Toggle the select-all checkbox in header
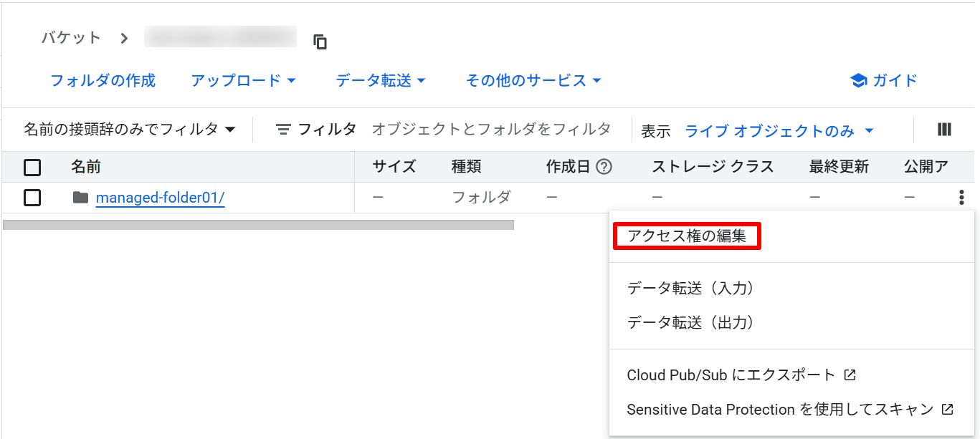The image size is (980, 439). click(32, 168)
